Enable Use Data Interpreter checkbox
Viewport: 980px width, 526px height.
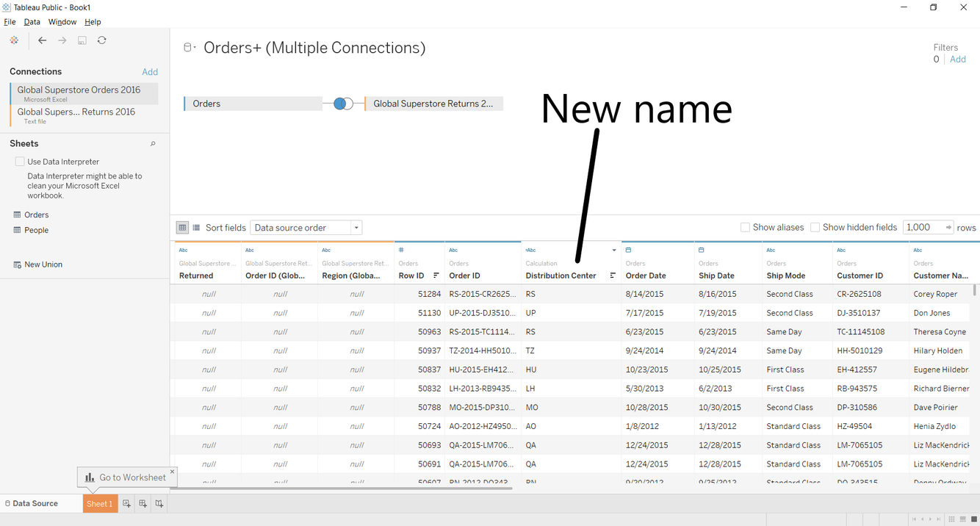pyautogui.click(x=20, y=162)
